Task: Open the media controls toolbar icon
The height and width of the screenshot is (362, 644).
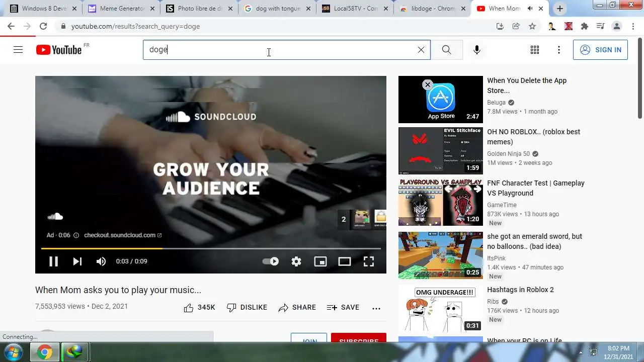Action: 600,26
